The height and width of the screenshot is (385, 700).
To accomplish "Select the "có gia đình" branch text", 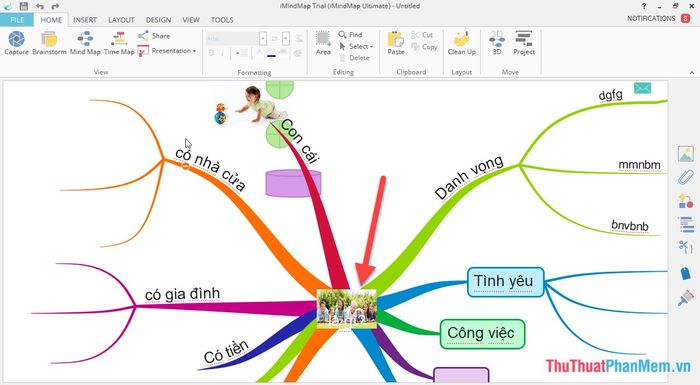I will tap(182, 294).
